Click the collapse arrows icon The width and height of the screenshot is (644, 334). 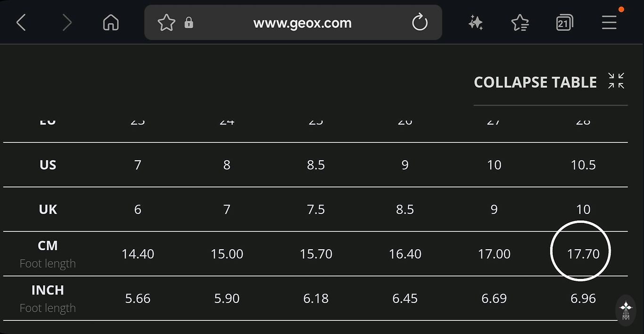click(616, 81)
